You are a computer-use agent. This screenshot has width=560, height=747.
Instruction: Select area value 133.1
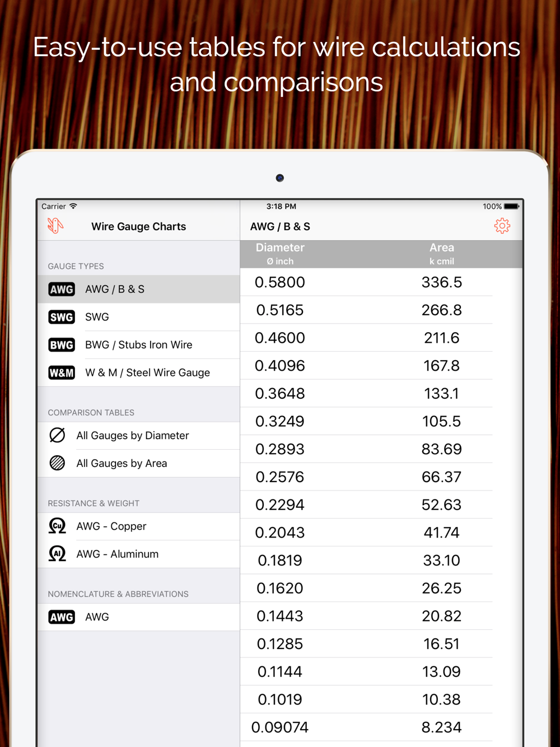point(442,394)
